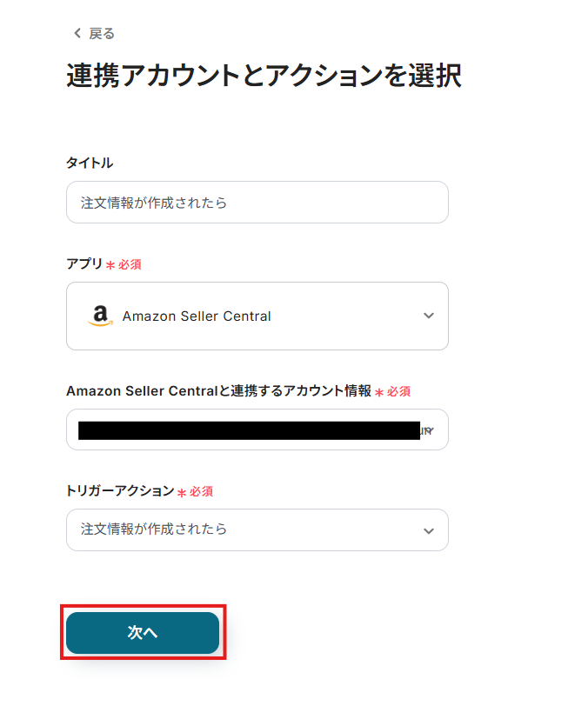Click the red asterisk next to アプリ
588x706 pixels.
point(111,264)
